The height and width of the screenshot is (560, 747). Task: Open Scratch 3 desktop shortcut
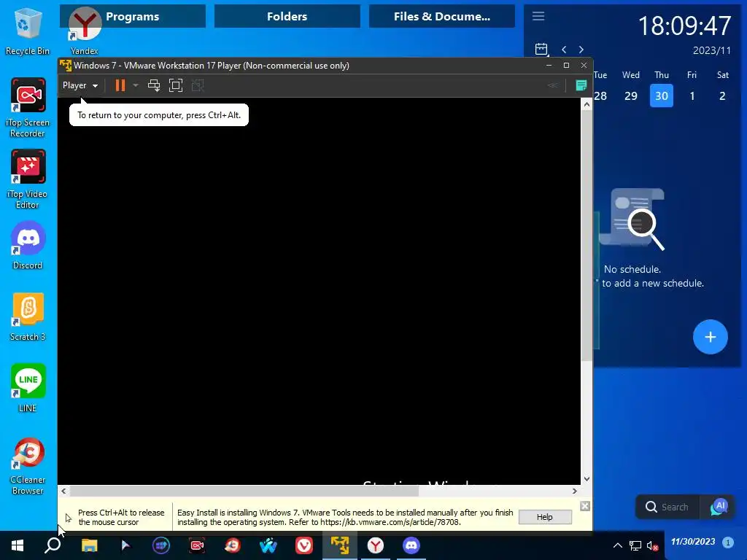27,317
